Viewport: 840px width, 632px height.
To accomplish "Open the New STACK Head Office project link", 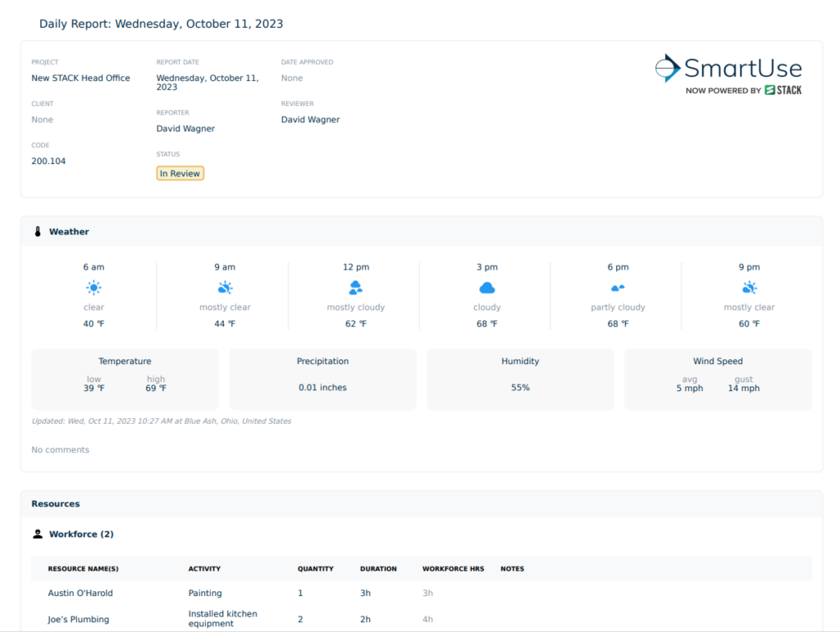I will [x=80, y=77].
